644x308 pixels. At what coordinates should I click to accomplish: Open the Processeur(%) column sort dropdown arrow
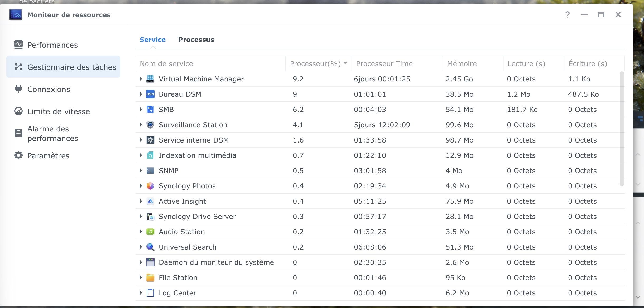pyautogui.click(x=345, y=63)
